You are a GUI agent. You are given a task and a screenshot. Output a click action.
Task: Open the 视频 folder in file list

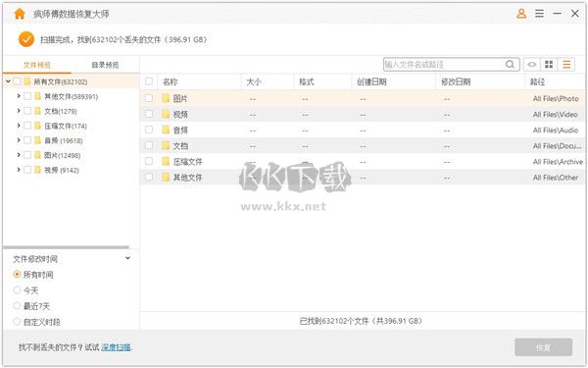[180, 114]
